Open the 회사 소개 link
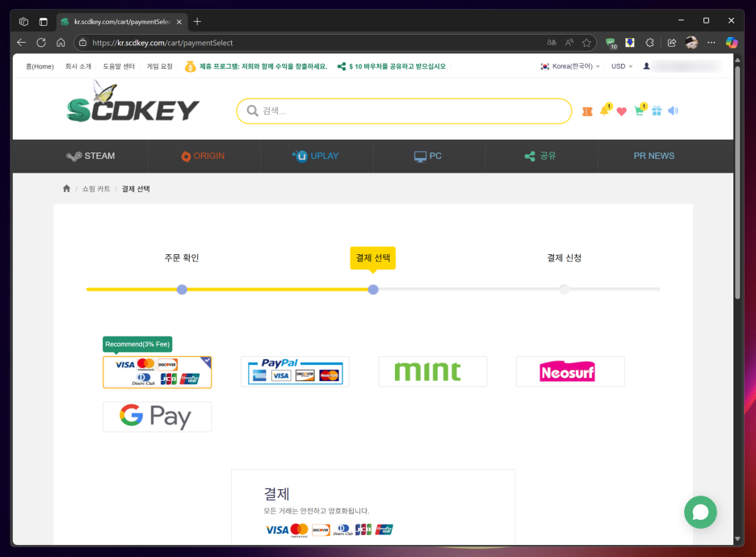The image size is (756, 557). (x=78, y=66)
